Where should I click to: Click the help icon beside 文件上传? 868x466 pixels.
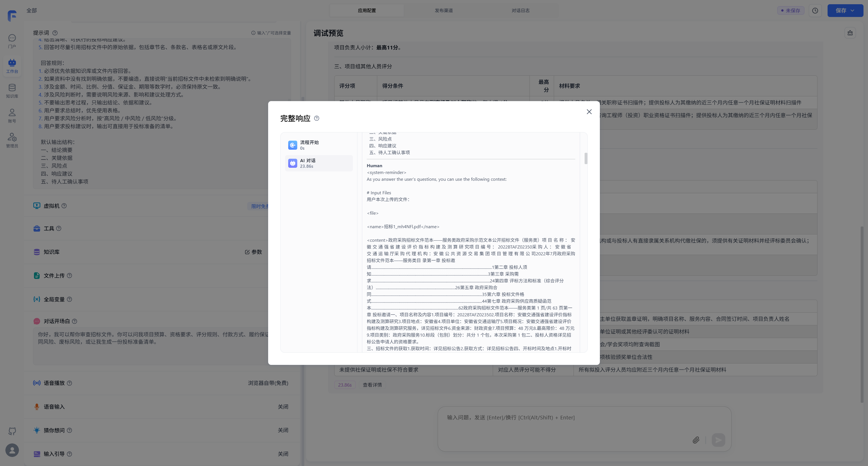[70, 275]
